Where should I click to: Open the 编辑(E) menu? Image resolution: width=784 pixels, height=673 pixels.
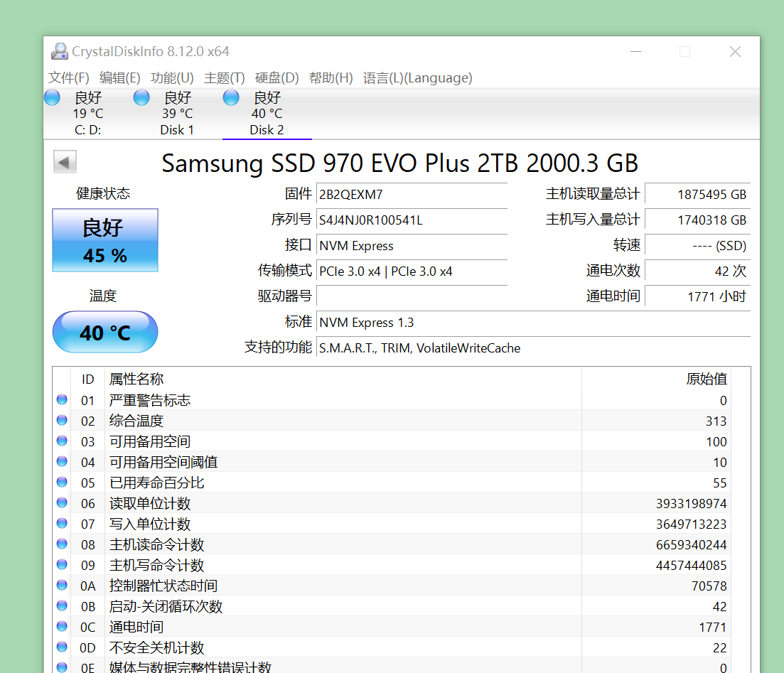point(120,78)
